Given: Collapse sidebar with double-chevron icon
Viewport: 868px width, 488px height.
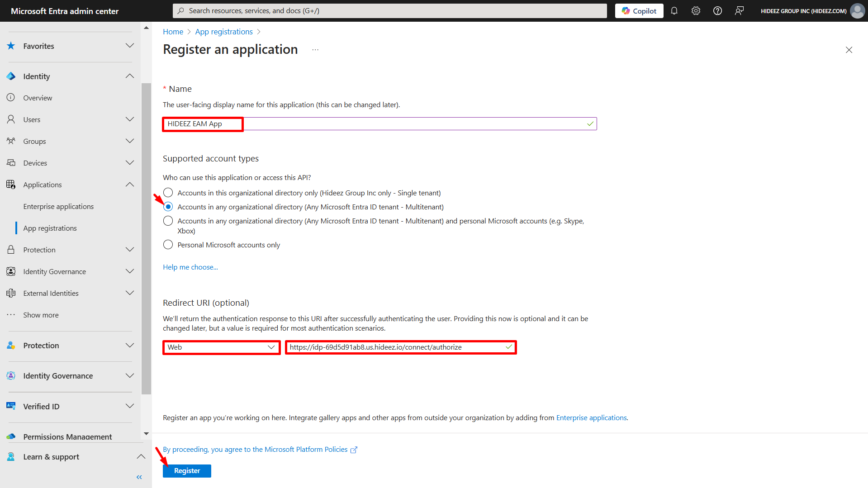Looking at the screenshot, I should pyautogui.click(x=139, y=477).
